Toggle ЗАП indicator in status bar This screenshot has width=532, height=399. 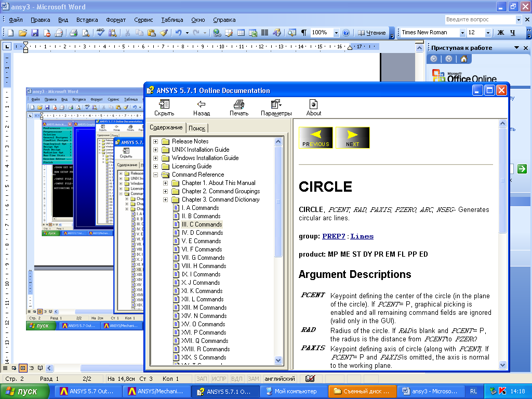202,379
